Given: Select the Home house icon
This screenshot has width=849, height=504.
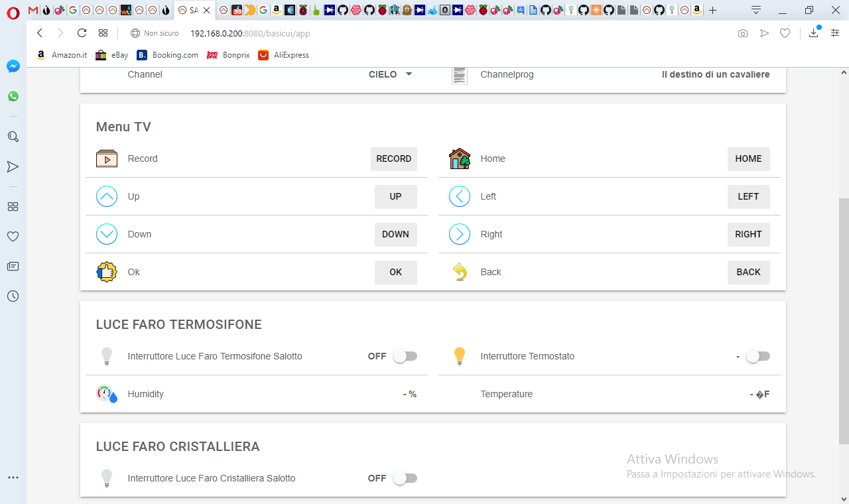Looking at the screenshot, I should pos(459,158).
